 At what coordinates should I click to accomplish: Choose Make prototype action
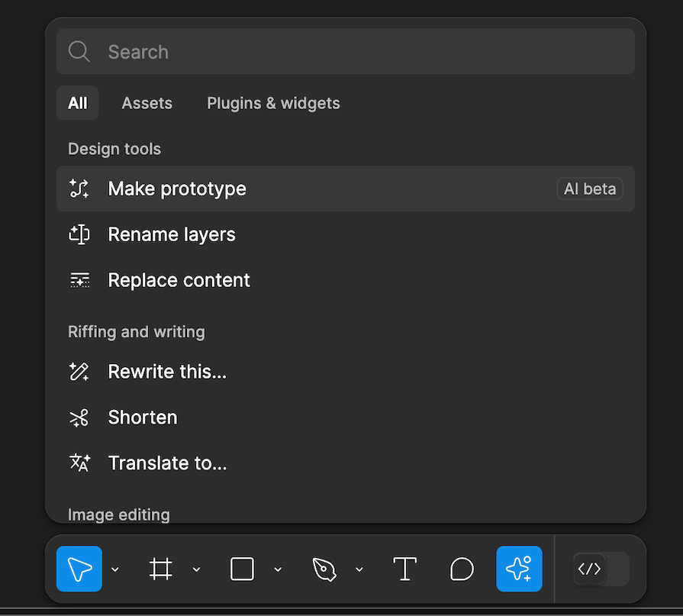click(177, 189)
